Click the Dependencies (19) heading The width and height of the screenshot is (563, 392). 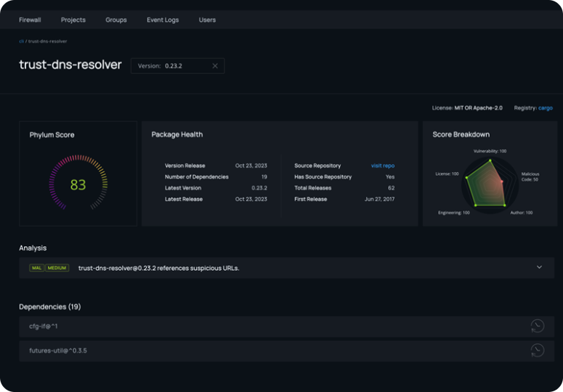(x=50, y=306)
